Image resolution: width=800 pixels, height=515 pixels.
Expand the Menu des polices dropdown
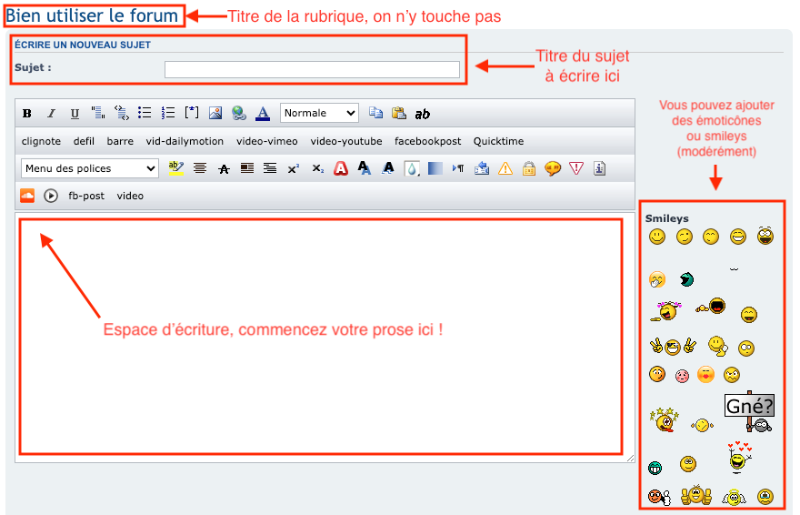[89, 169]
